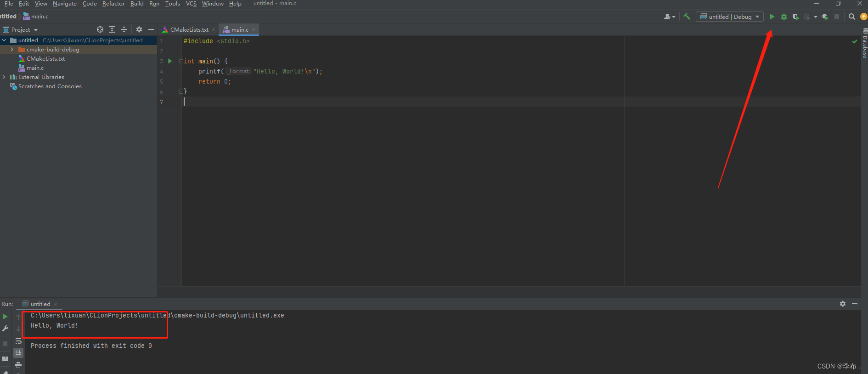Screen dimensions: 868x374
Task: Click the Run with Valgrind Memcheck icon
Action: [825, 17]
